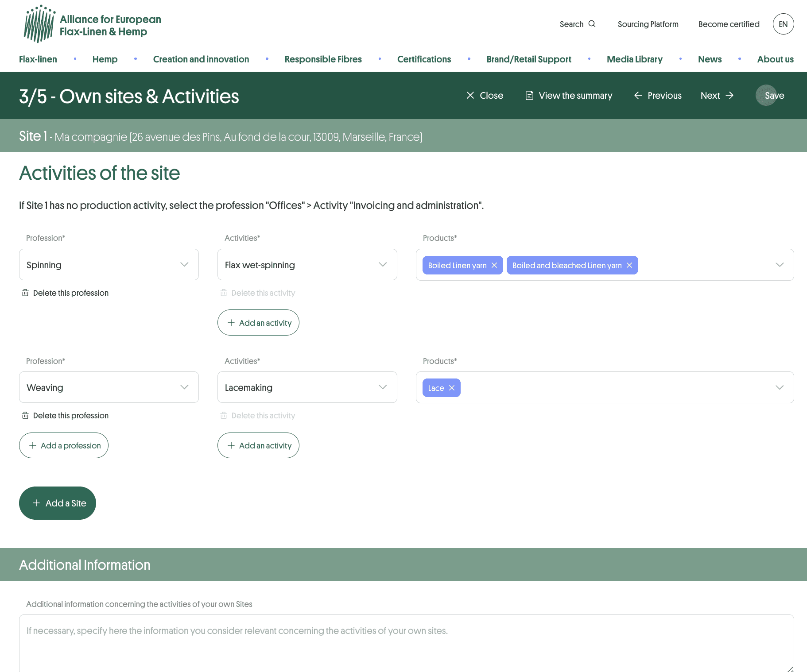
Task: Close the form with the X icon
Action: point(470,96)
